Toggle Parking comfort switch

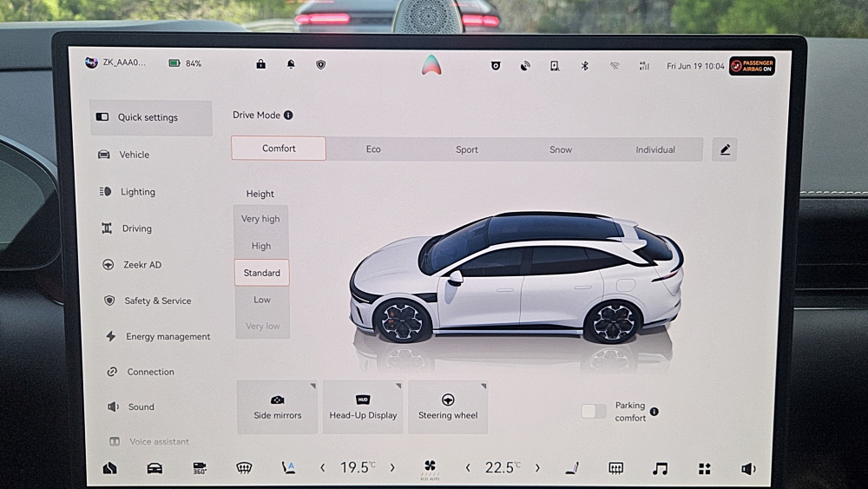point(594,411)
